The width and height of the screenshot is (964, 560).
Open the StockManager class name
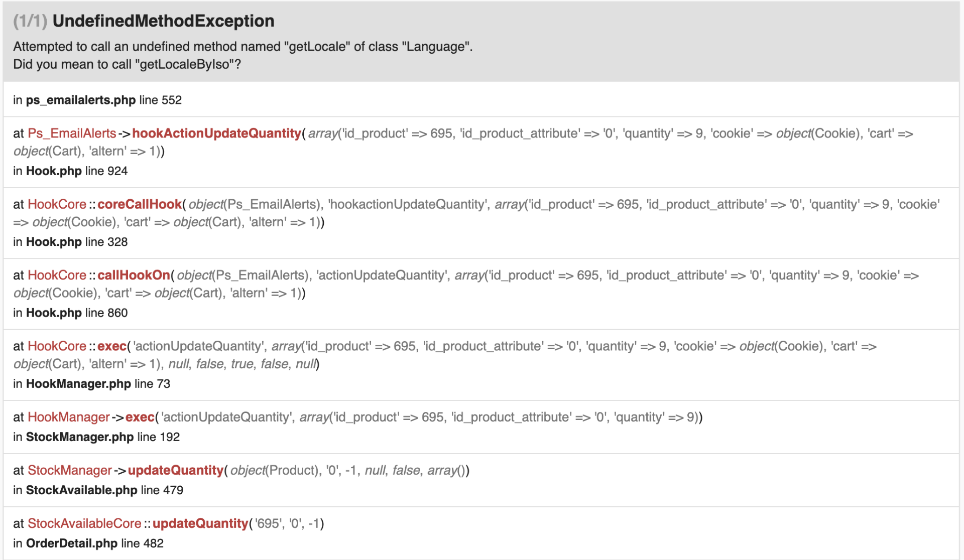coord(69,470)
